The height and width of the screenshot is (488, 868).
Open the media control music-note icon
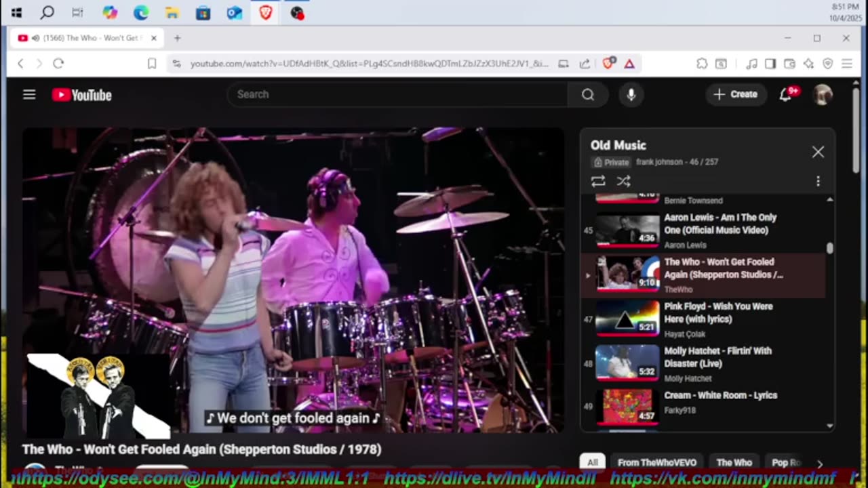point(751,64)
